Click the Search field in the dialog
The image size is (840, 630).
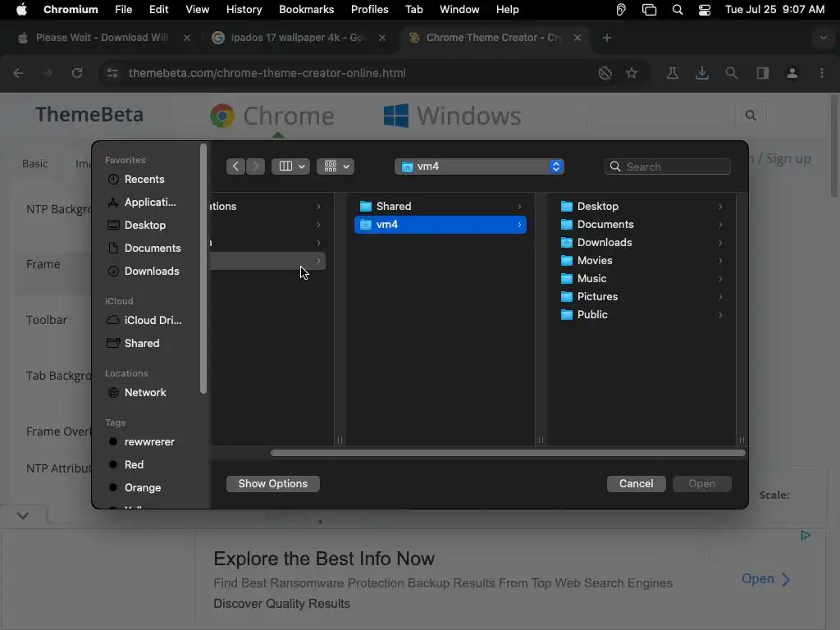668,167
